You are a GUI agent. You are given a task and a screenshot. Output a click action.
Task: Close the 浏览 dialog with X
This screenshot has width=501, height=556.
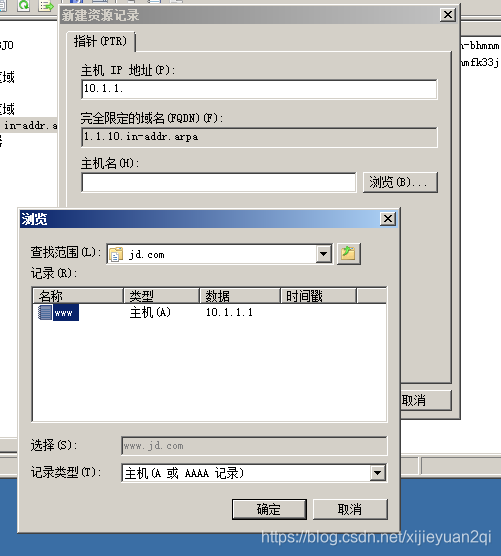click(x=388, y=219)
